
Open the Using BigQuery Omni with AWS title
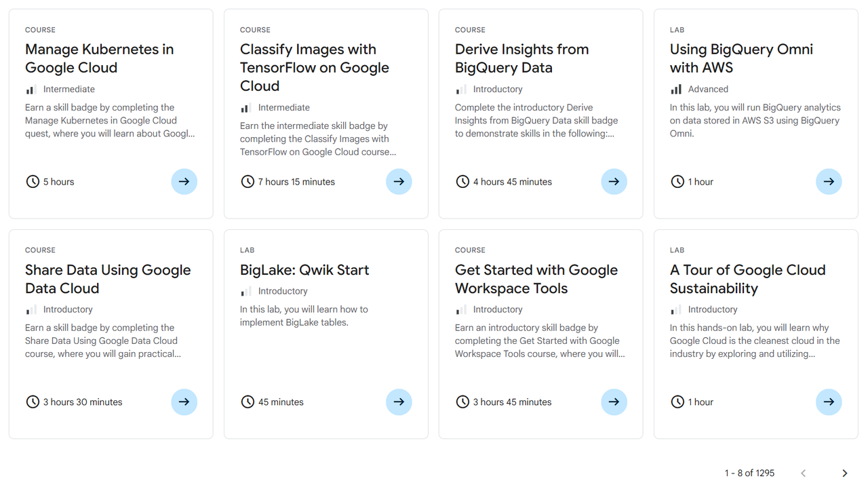tap(741, 58)
